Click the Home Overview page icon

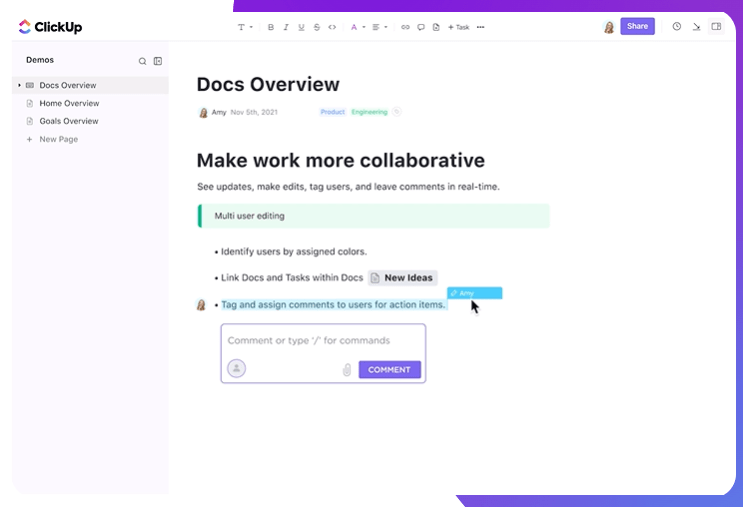pyautogui.click(x=30, y=103)
